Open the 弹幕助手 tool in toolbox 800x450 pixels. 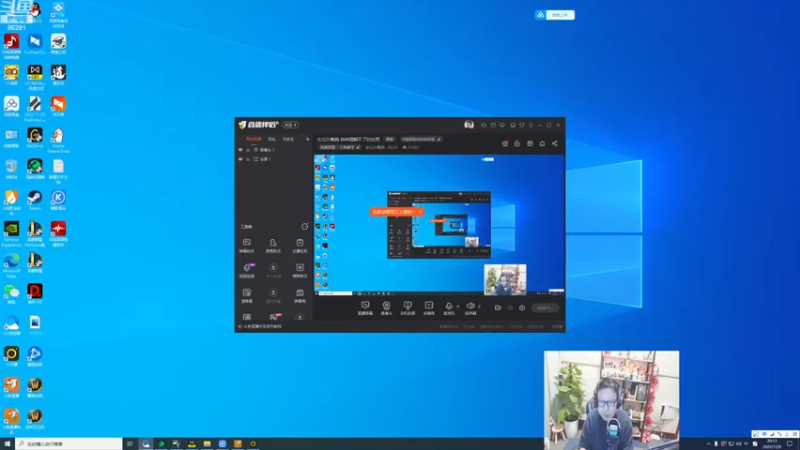pos(246,245)
